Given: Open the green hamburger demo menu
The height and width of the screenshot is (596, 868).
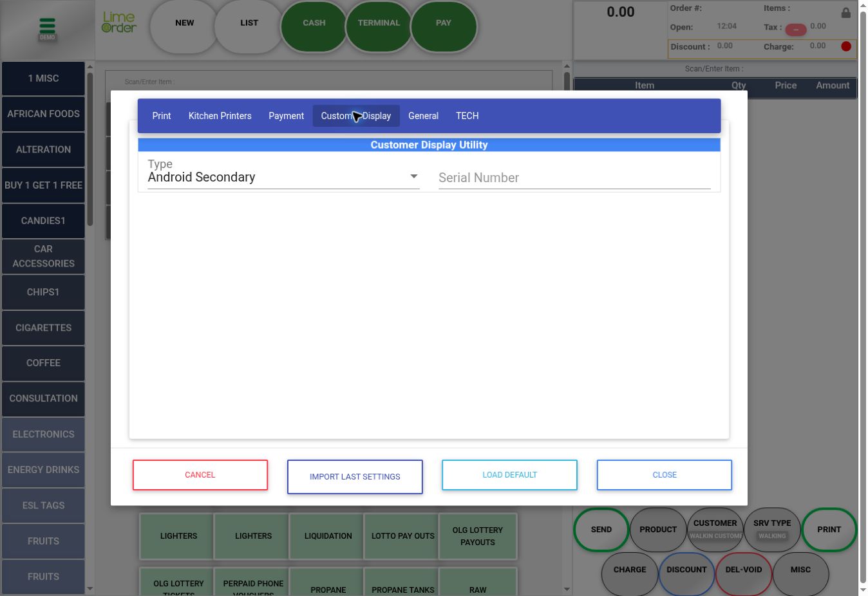Looking at the screenshot, I should click(47, 28).
